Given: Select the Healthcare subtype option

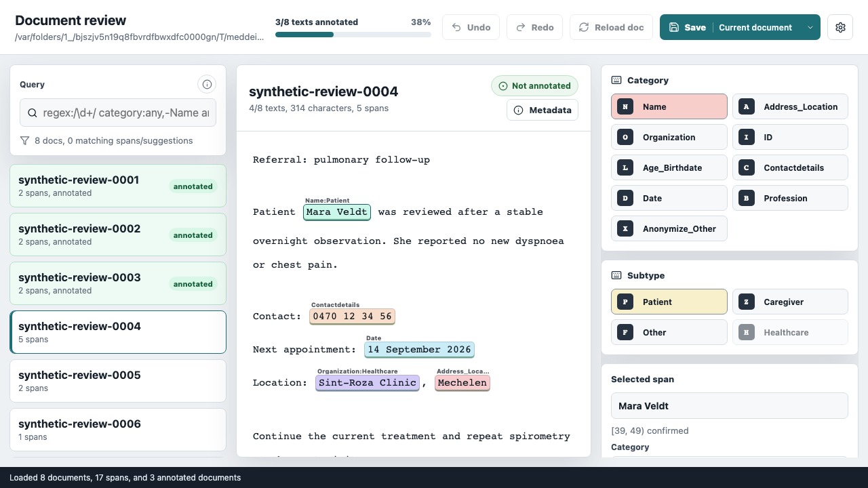Looking at the screenshot, I should 790,332.
